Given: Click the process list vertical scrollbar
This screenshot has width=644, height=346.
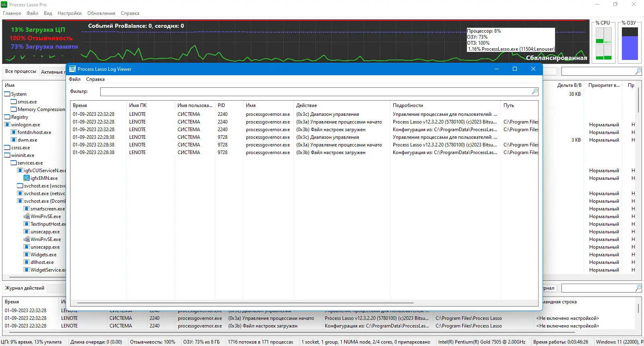Looking at the screenshot, I should 638,101.
